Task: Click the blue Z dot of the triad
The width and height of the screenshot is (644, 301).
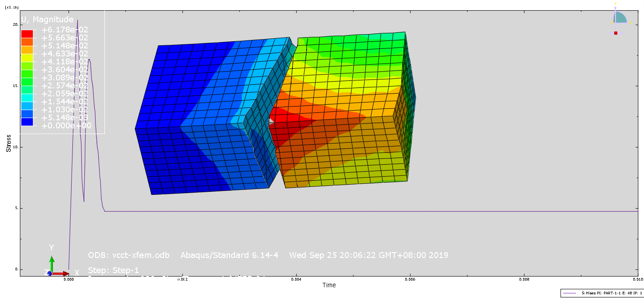Action: click(x=49, y=273)
